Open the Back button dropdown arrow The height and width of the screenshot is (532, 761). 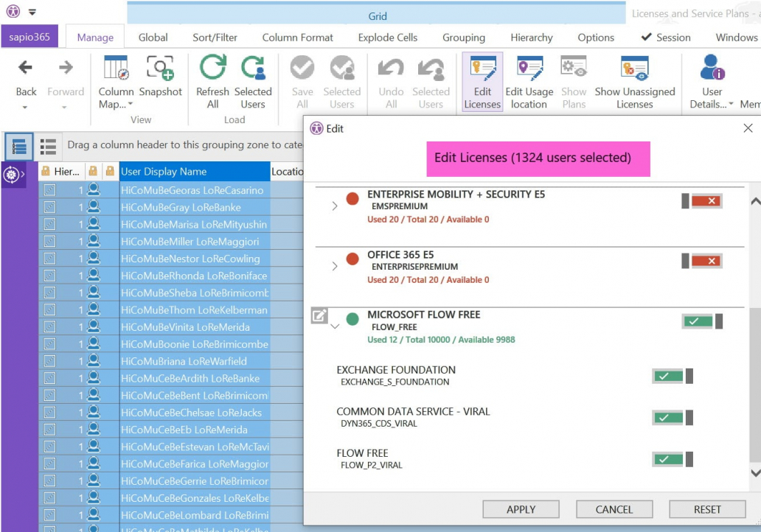[25, 107]
